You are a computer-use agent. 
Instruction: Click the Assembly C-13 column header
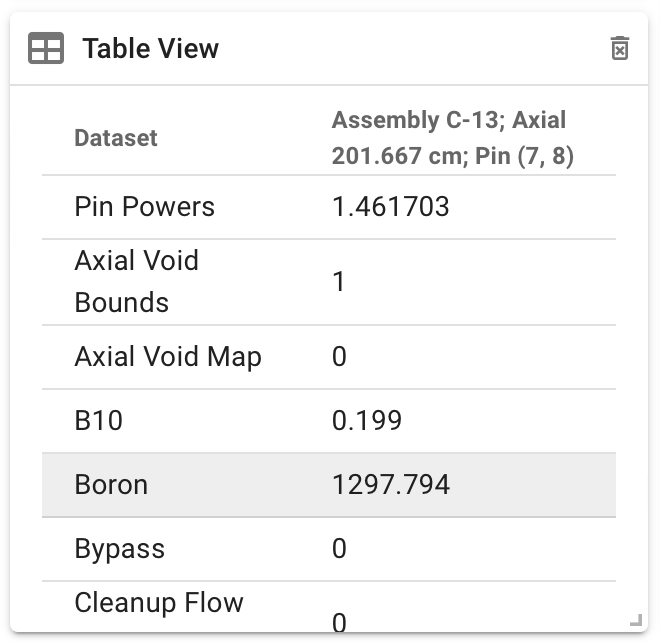click(452, 138)
